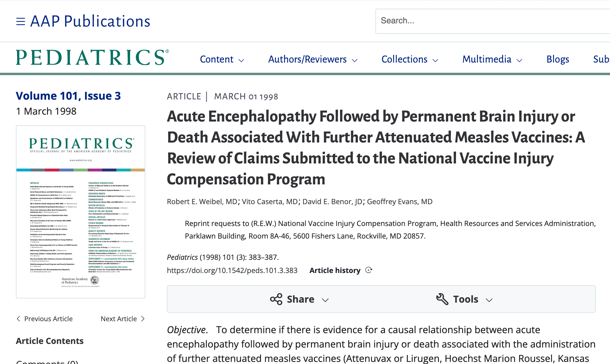
Task: Click the Pediatrics journal logo
Action: click(92, 57)
